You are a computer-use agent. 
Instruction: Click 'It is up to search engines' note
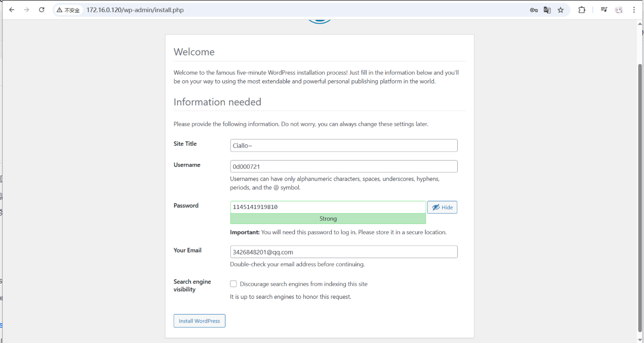tap(290, 297)
